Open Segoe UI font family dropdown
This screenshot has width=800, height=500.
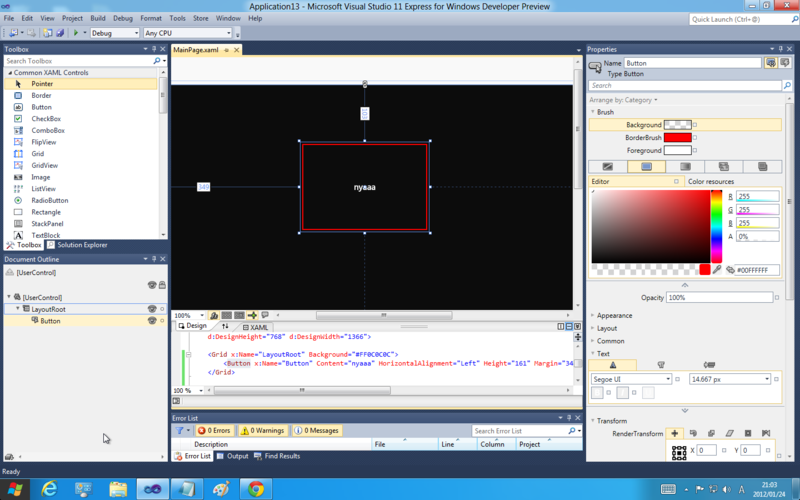point(631,379)
